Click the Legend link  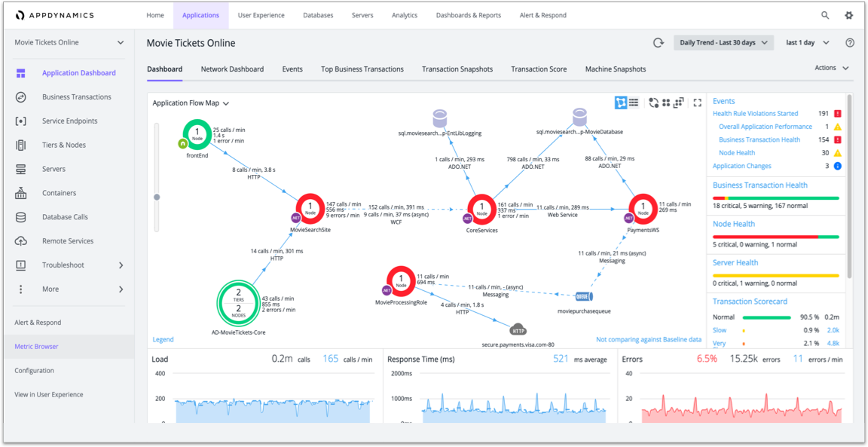click(163, 339)
